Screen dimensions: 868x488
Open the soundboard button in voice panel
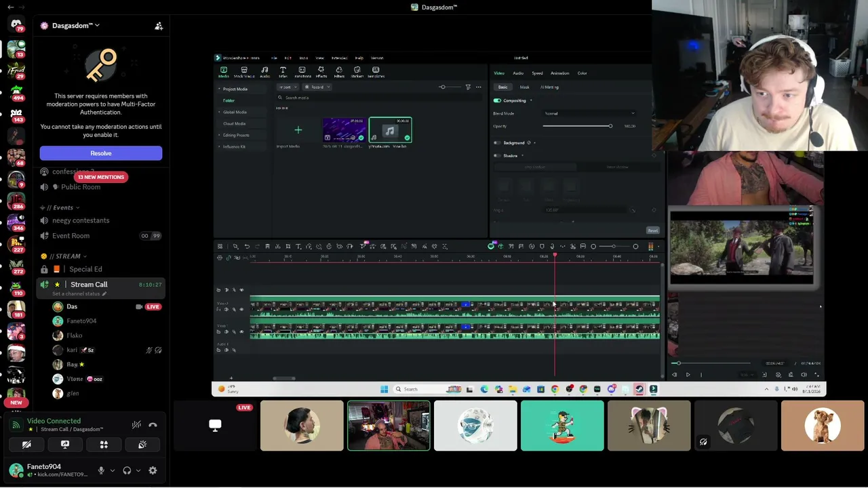pyautogui.click(x=142, y=445)
